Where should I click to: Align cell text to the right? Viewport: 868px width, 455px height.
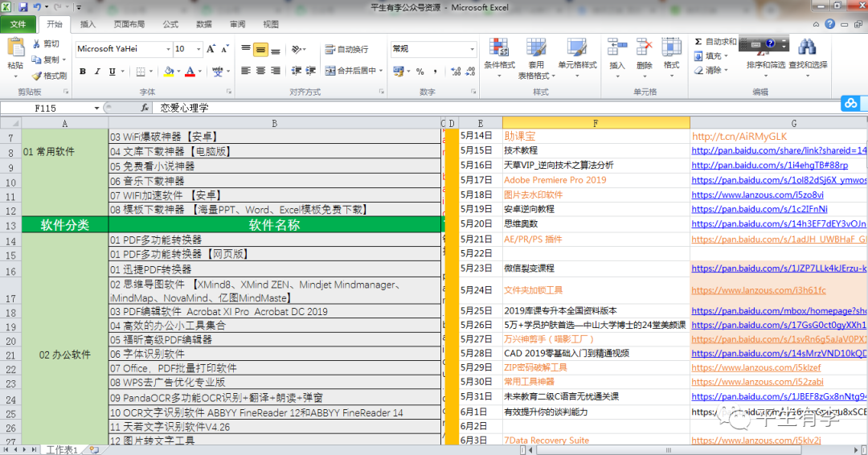275,71
